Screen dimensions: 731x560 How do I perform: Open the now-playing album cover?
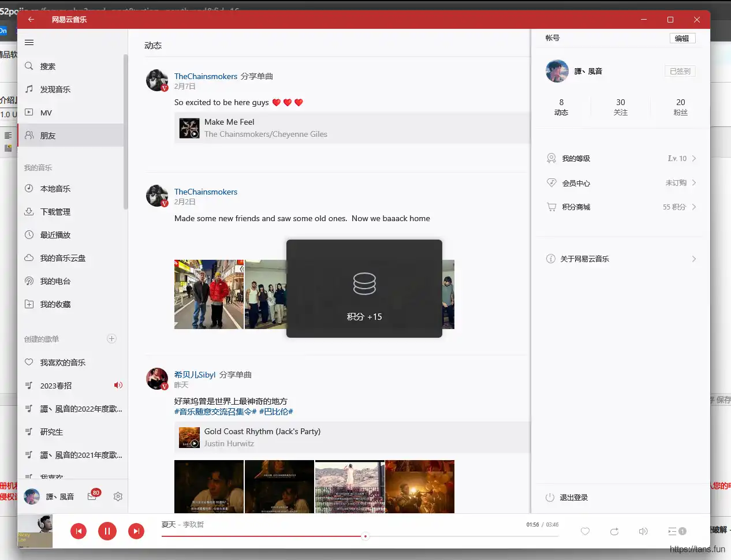[35, 531]
